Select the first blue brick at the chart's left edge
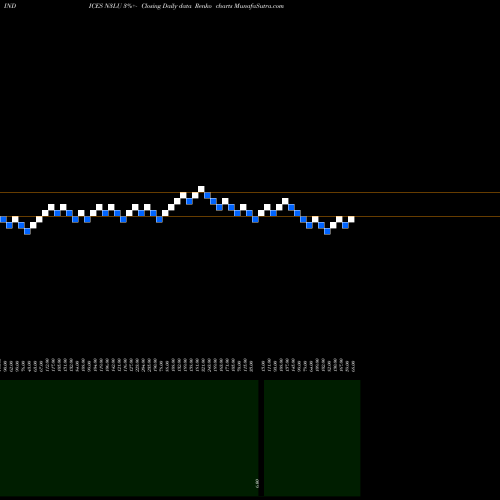This screenshot has height=500, width=500. (3, 219)
